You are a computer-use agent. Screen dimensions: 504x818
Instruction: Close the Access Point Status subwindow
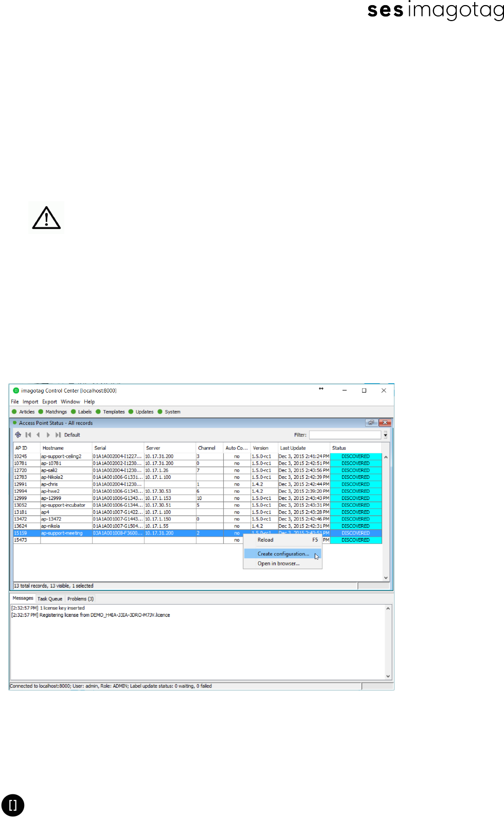click(x=385, y=423)
